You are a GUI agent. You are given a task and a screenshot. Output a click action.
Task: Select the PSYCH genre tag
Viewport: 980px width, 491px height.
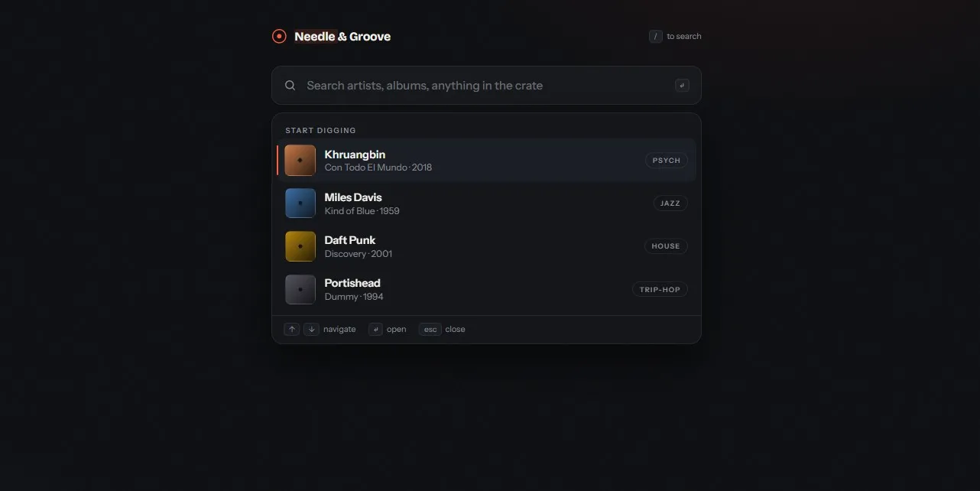667,161
